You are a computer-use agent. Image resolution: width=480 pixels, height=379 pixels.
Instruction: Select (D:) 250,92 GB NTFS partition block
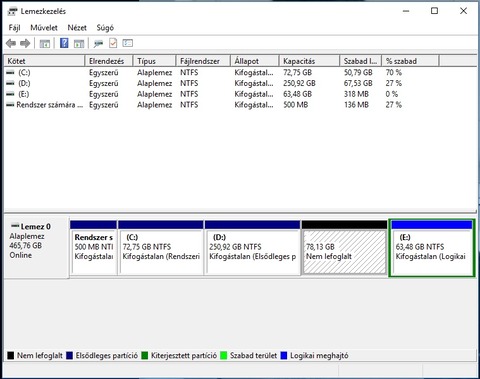[x=252, y=248]
